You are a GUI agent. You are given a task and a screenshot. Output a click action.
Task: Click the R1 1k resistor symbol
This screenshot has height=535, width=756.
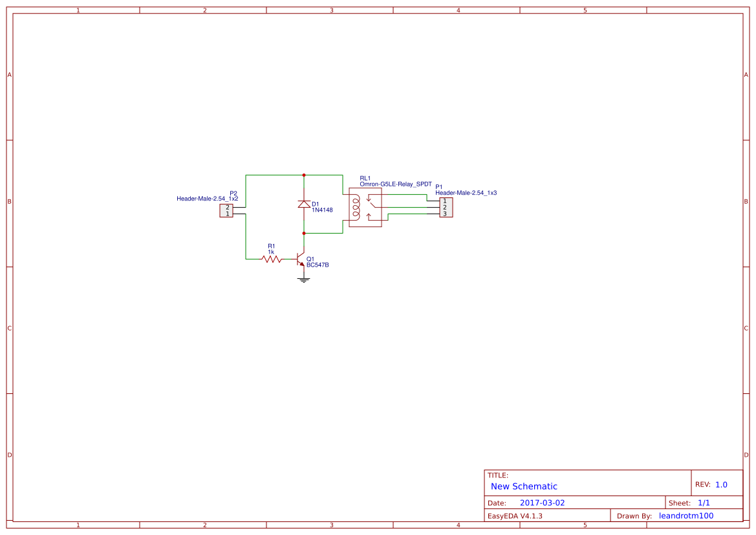tap(272, 259)
